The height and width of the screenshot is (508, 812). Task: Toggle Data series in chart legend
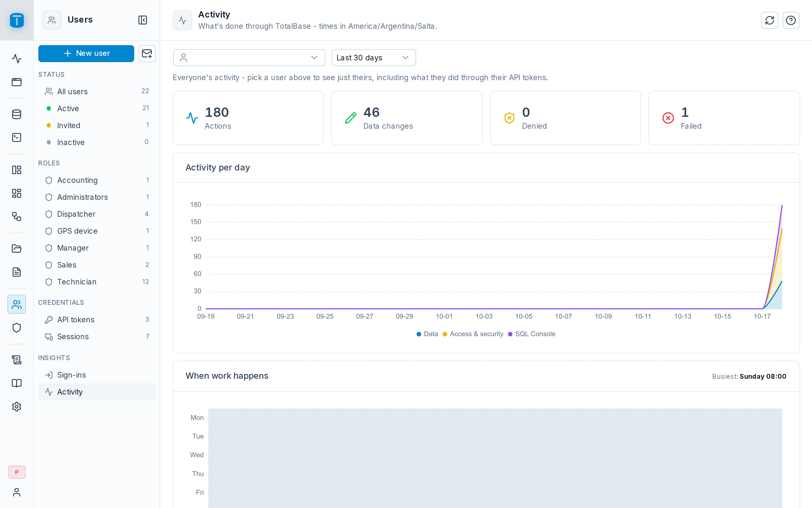(427, 334)
